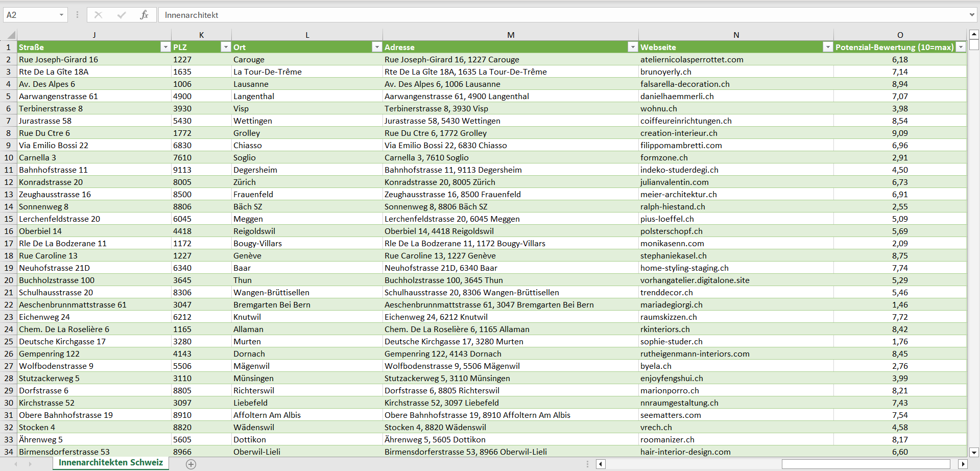This screenshot has width=980, height=471.
Task: Open the Adresse column filter dropdown
Action: tap(633, 47)
